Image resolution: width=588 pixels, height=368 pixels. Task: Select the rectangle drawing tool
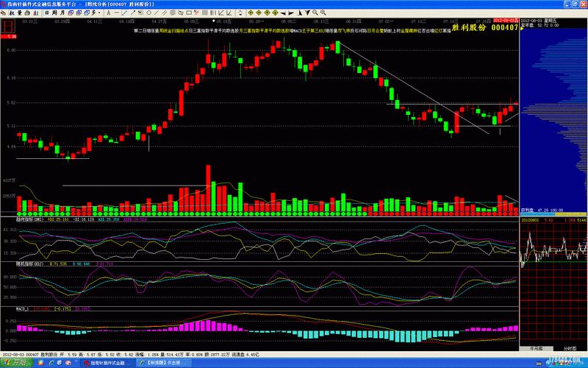(x=189, y=13)
